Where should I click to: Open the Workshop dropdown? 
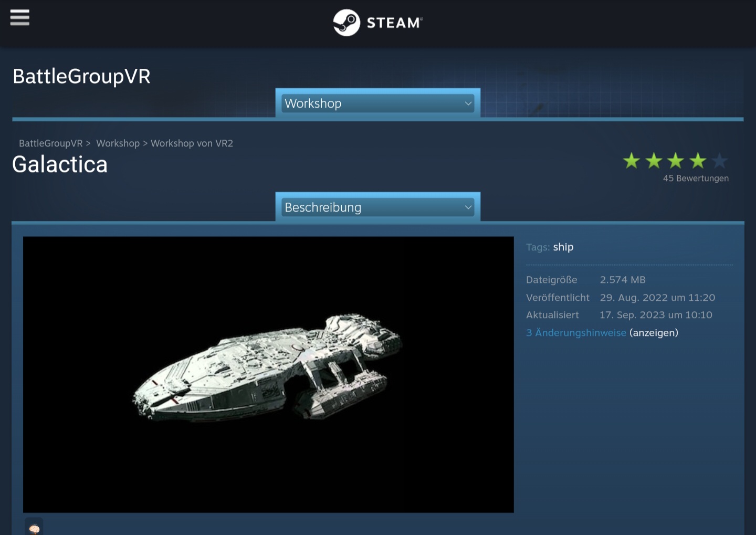378,103
